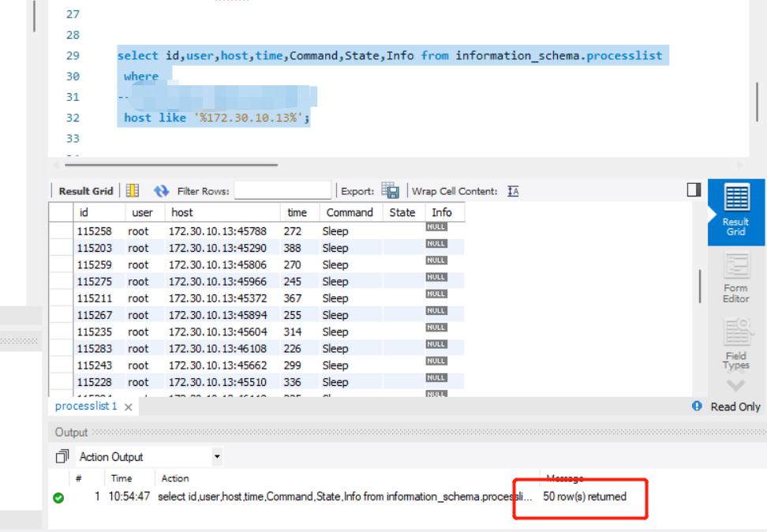Show the Field Types panel

coord(735,339)
